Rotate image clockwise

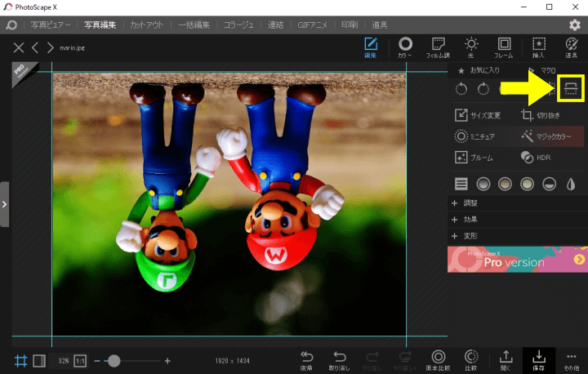click(x=483, y=89)
